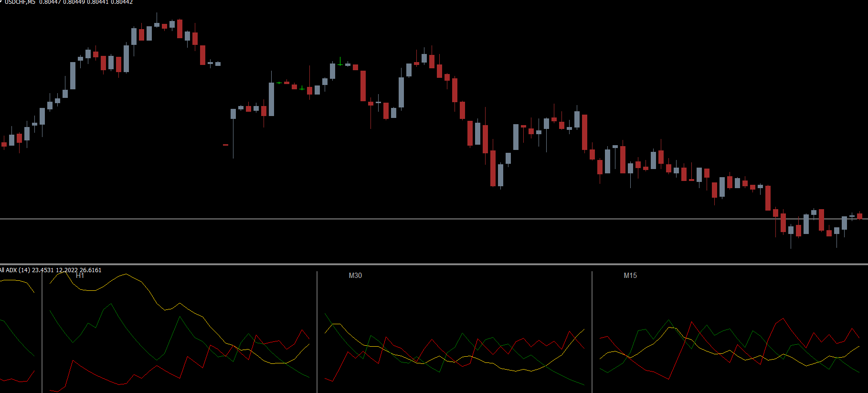Viewport: 868px width, 393px height.
Task: Click the M30 timeframe label
Action: [x=355, y=276]
